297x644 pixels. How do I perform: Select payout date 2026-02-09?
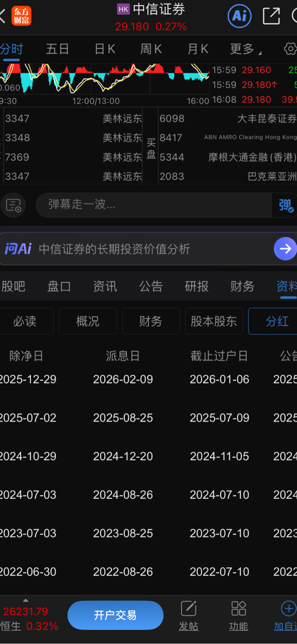(x=123, y=379)
